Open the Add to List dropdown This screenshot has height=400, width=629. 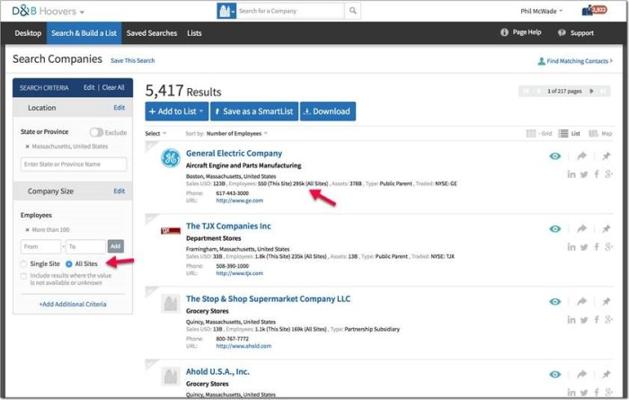176,111
